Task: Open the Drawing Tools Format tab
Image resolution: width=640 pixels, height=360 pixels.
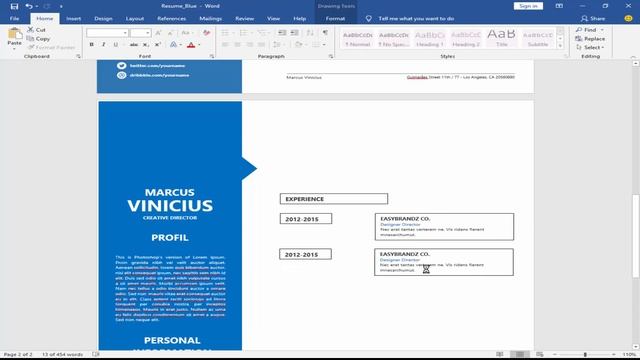Action: pos(335,18)
